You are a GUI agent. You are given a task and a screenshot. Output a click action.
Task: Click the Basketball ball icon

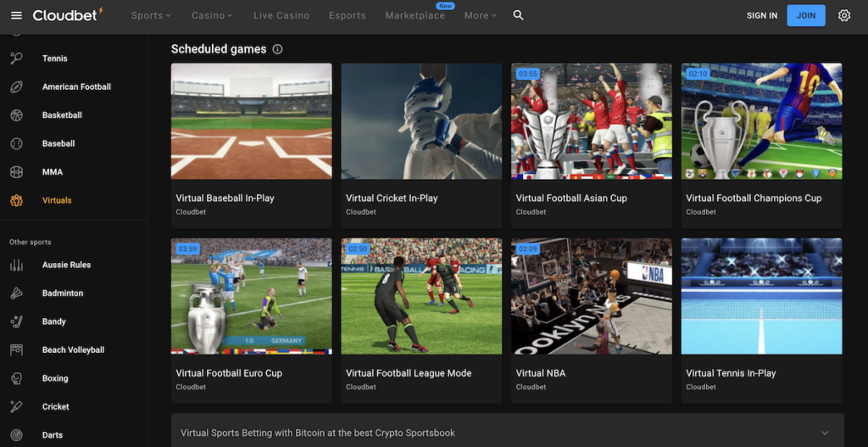(17, 115)
